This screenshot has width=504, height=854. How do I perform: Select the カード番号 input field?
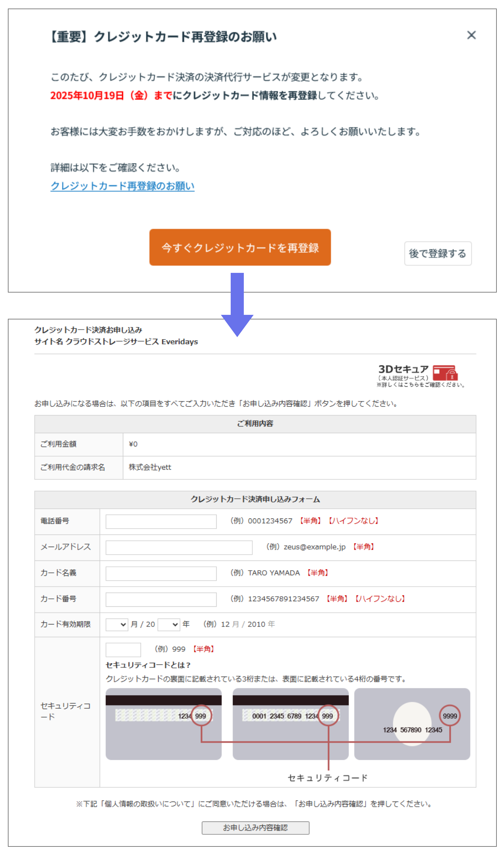pyautogui.click(x=161, y=600)
